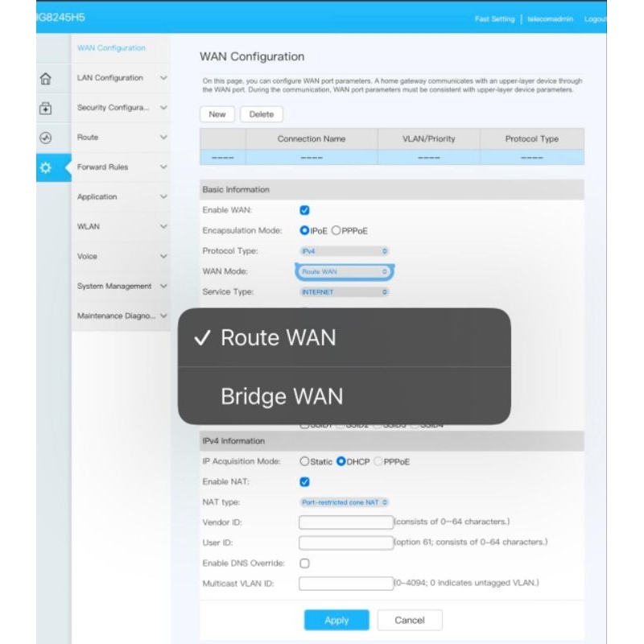Choose Bridge WAN from the popup
The width and height of the screenshot is (644, 644).
345,396
